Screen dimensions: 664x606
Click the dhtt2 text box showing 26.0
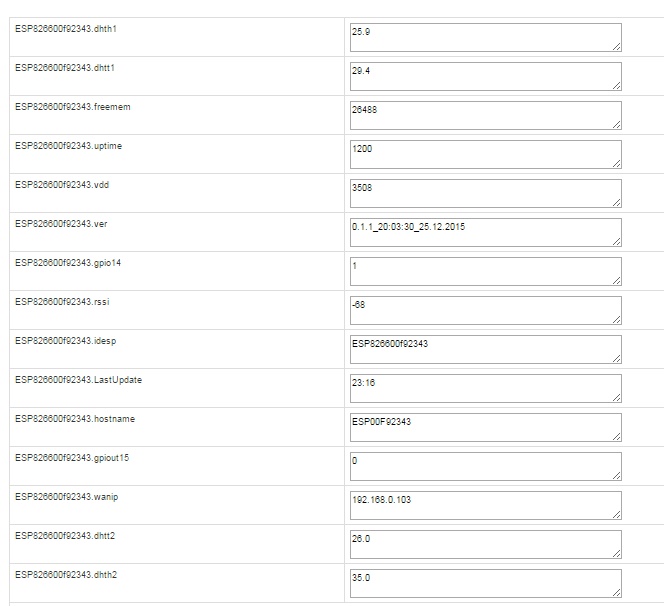coord(485,544)
